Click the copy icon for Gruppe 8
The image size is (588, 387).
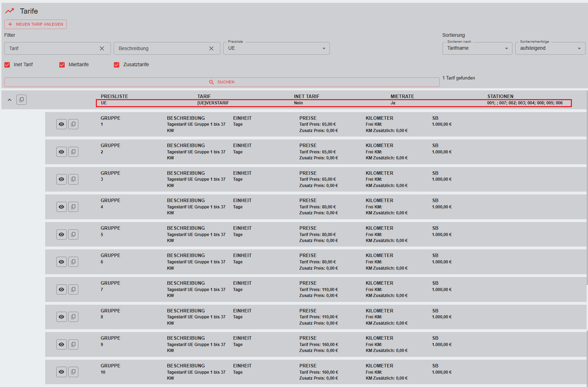coord(73,317)
